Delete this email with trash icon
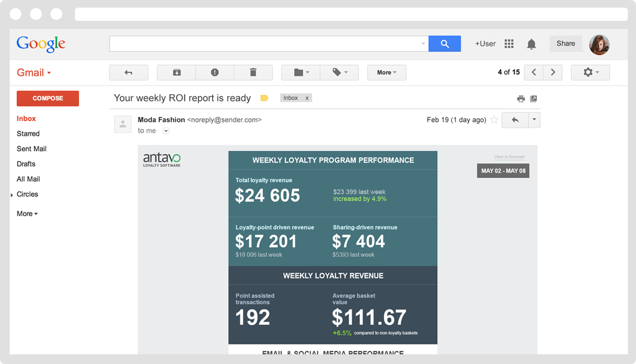The image size is (636, 364). point(253,72)
